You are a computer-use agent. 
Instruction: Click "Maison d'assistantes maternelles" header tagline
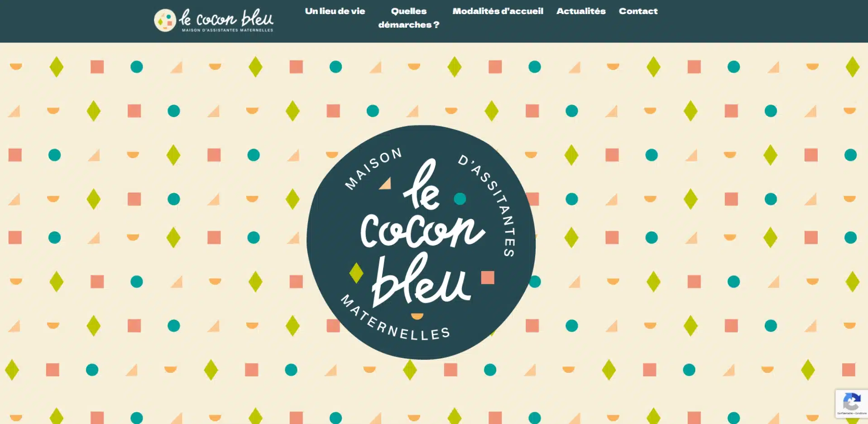coord(227,30)
